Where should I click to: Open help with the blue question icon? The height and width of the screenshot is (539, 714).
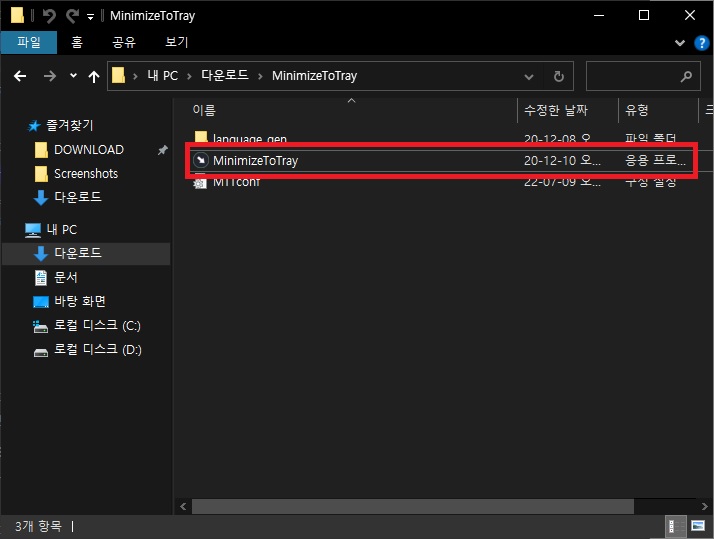pyautogui.click(x=701, y=43)
